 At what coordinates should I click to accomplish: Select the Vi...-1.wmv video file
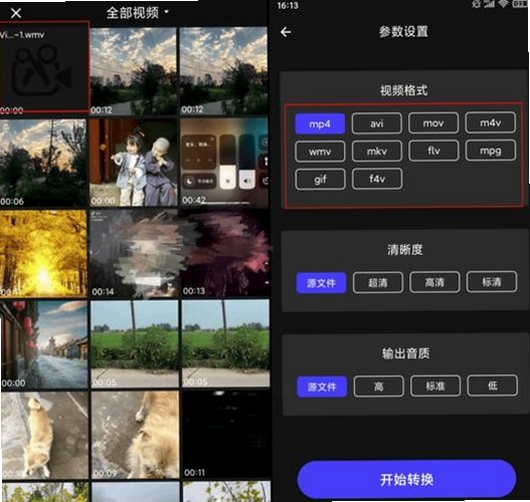tap(45, 67)
